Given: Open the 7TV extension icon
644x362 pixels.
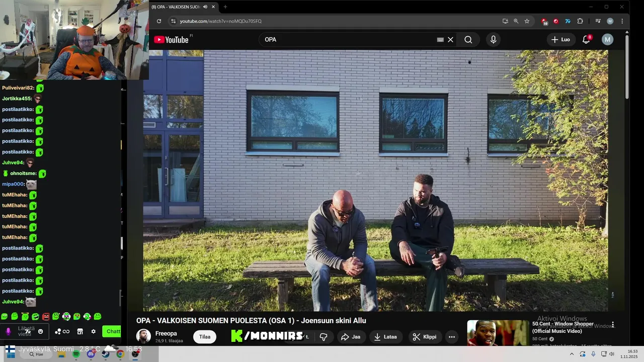Looking at the screenshot, I should coord(568,21).
